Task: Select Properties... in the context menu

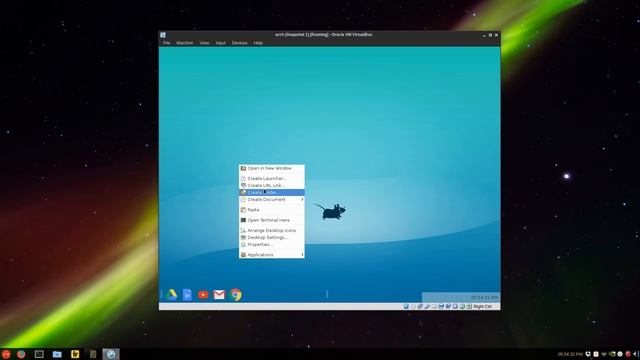Action: 272,244
